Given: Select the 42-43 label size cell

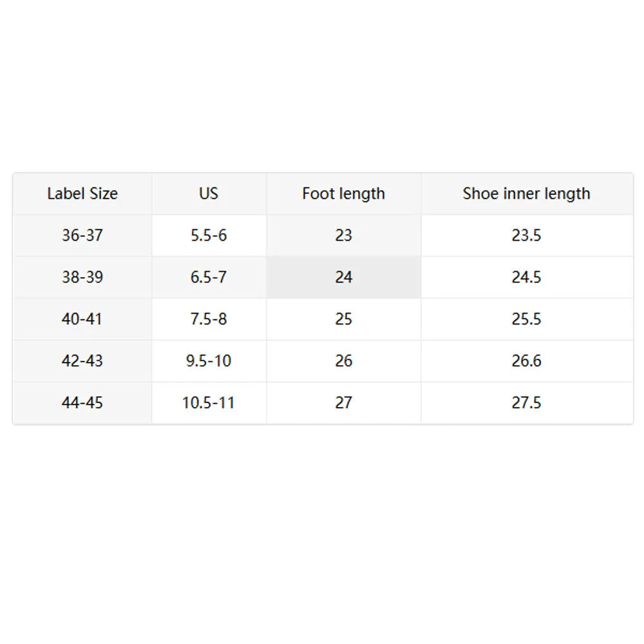Looking at the screenshot, I should point(82,361).
